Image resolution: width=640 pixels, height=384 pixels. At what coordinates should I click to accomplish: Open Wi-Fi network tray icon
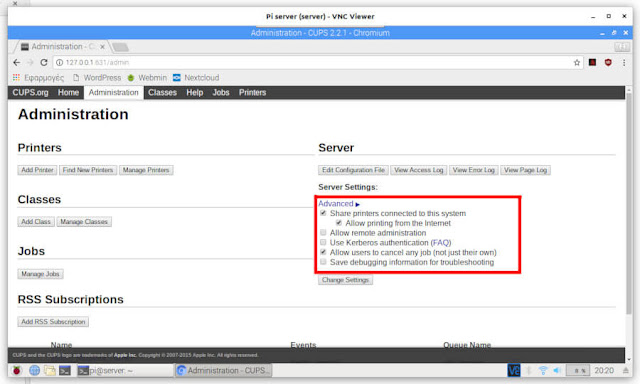pos(543,370)
